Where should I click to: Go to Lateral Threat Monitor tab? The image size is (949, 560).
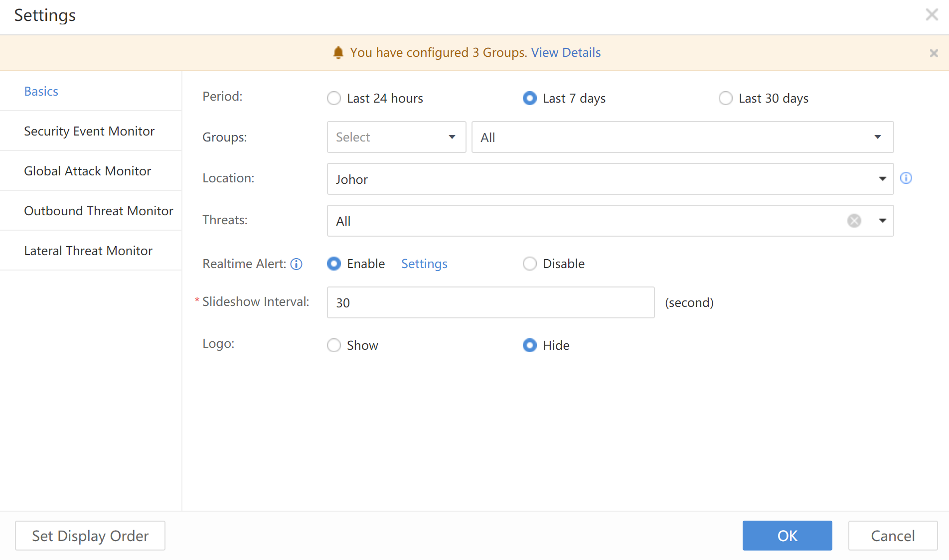click(x=88, y=251)
